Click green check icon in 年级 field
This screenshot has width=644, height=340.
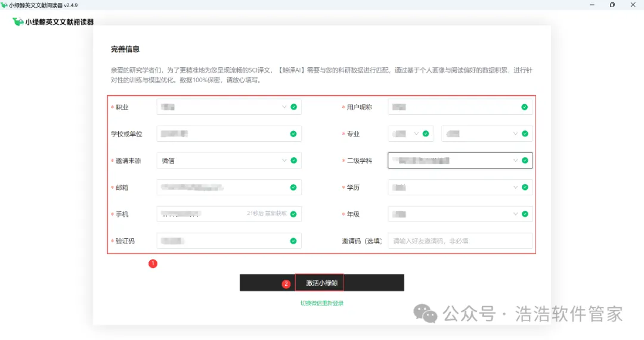525,214
